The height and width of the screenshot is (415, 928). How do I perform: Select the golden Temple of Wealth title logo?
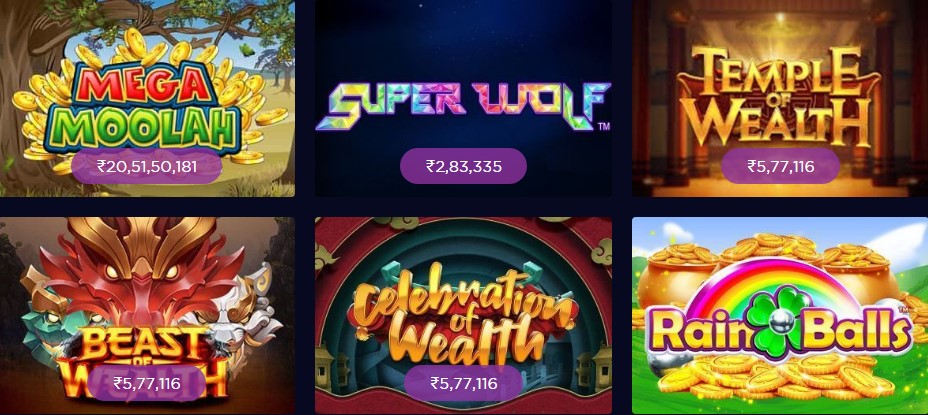(x=779, y=96)
